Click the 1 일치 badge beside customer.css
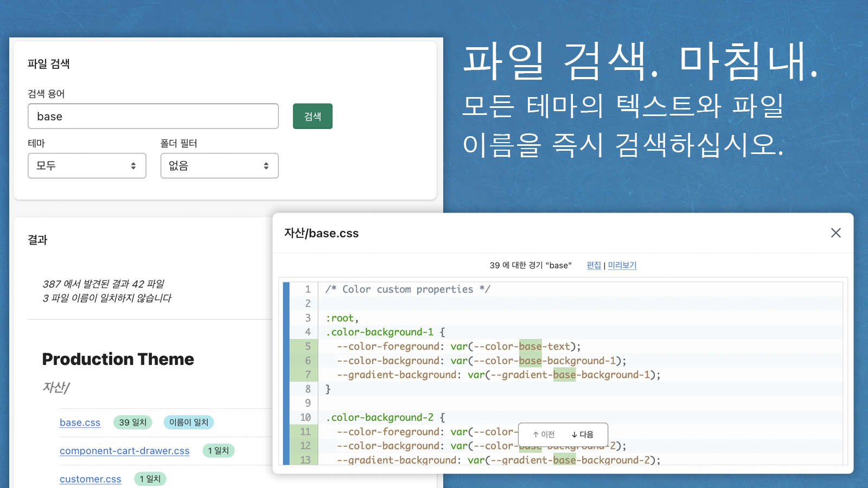Image resolution: width=868 pixels, height=488 pixels. [x=150, y=479]
